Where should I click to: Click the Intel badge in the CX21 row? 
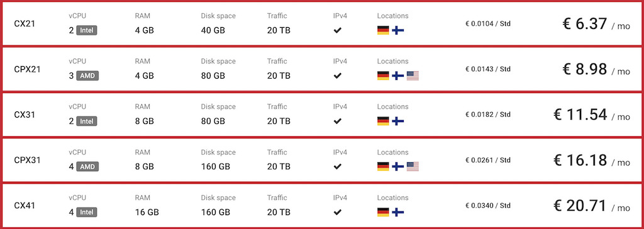87,30
